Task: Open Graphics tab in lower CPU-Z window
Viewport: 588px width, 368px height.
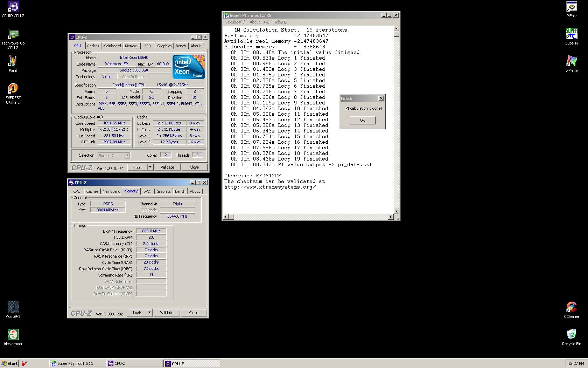Action: click(x=164, y=191)
